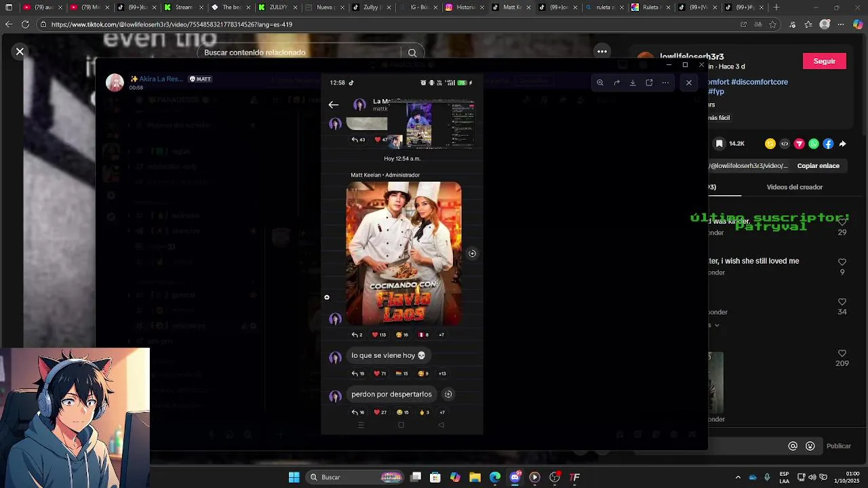The image size is (868, 488).
Task: Reload the page
Action: click(25, 24)
